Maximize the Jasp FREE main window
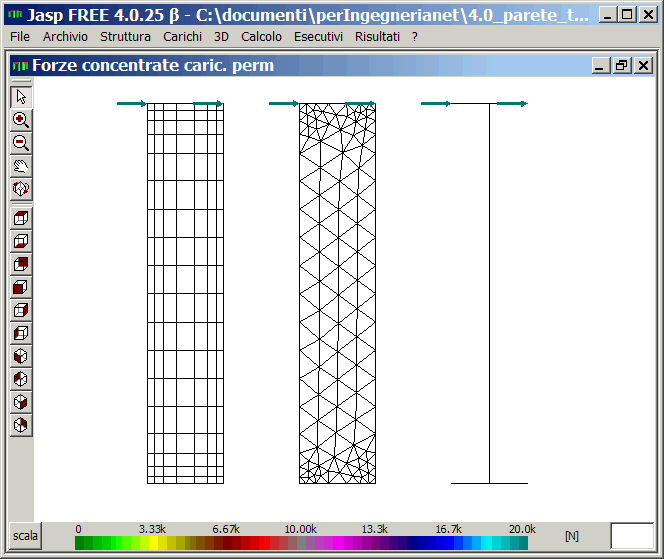The width and height of the screenshot is (664, 559). 627,15
